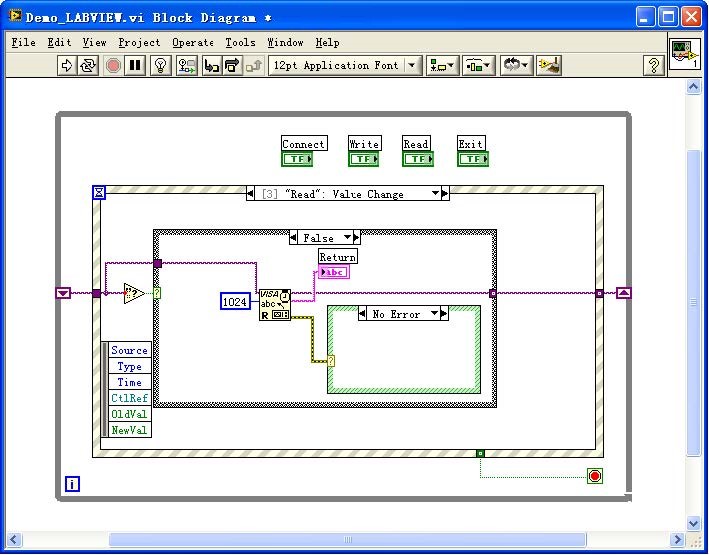
Task: Go to previous case of No Error structure
Action: [x=362, y=313]
